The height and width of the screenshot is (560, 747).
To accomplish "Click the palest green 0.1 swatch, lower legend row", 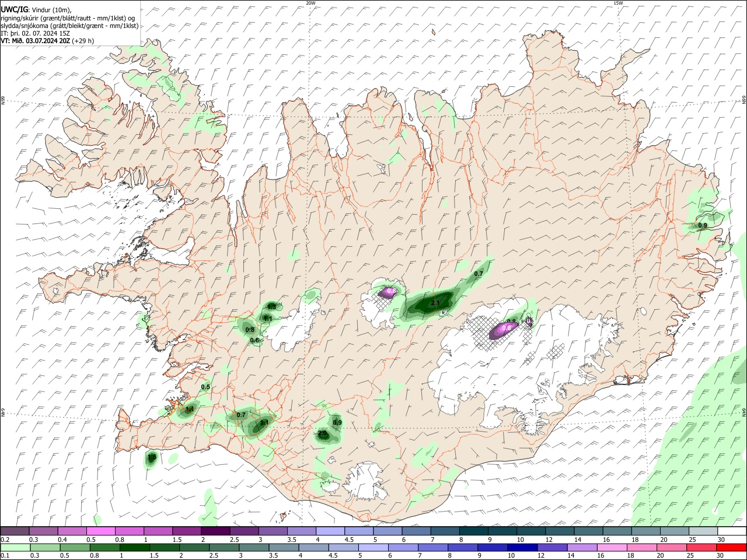I will point(15,547).
